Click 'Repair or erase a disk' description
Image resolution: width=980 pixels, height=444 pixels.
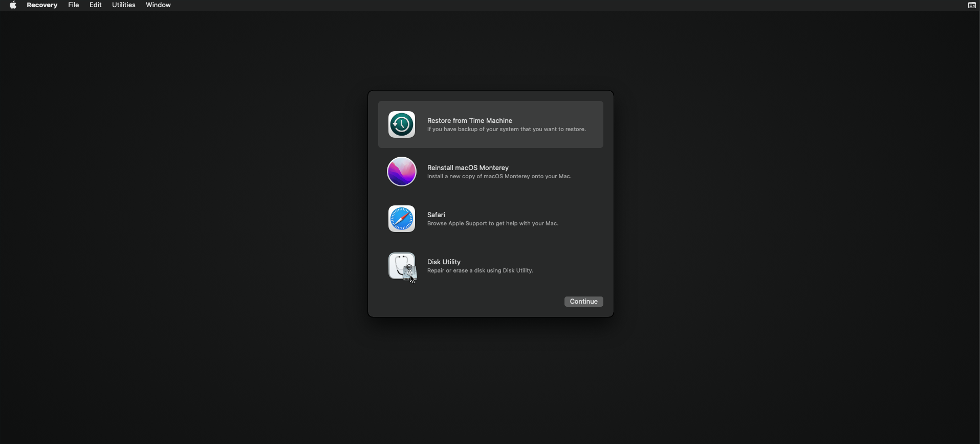(x=480, y=271)
